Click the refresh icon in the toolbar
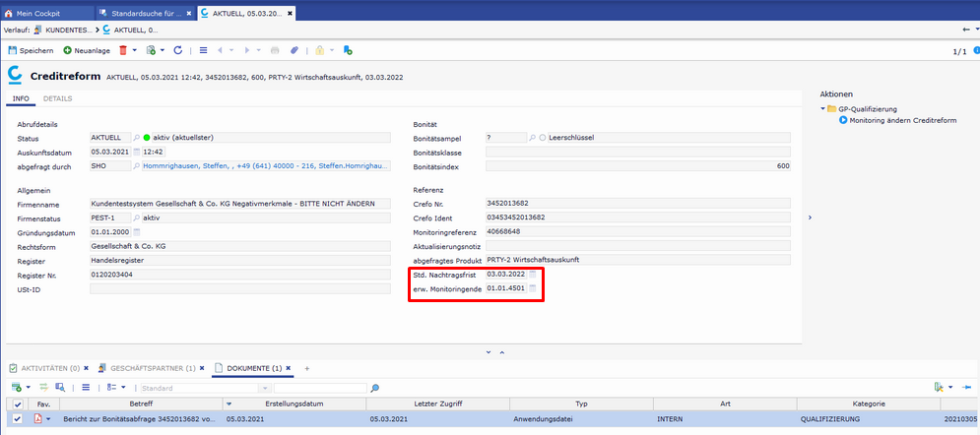The height and width of the screenshot is (435, 980). tap(178, 50)
